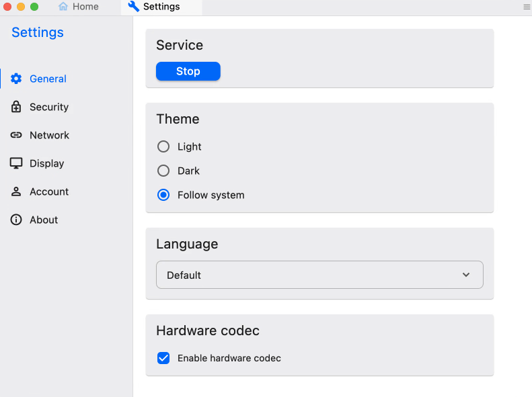532x397 pixels.
Task: Select the Settings tab
Action: tap(161, 7)
